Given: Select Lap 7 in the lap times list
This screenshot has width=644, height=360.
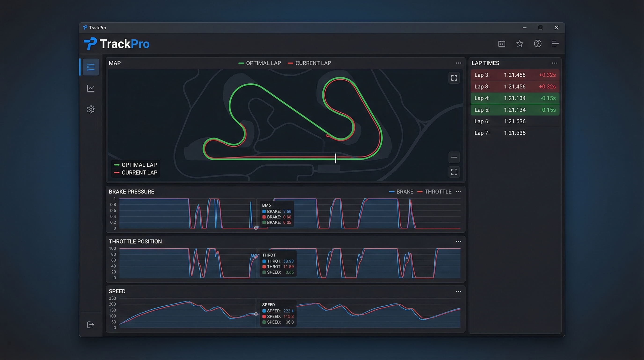Looking at the screenshot, I should [515, 133].
